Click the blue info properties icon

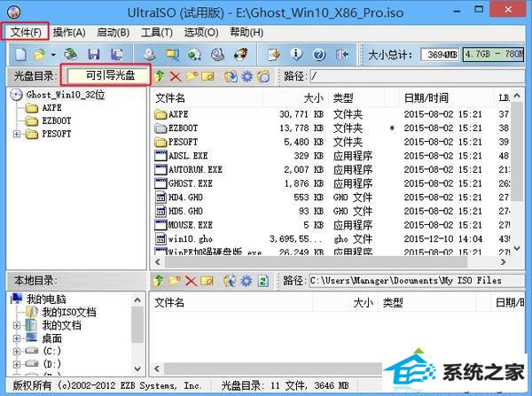[x=296, y=54]
